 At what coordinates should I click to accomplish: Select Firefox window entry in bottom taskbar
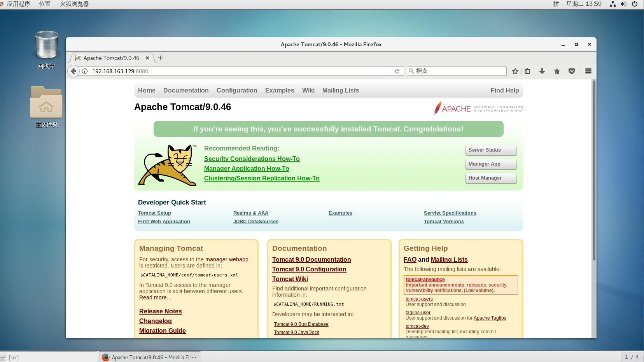click(x=150, y=357)
